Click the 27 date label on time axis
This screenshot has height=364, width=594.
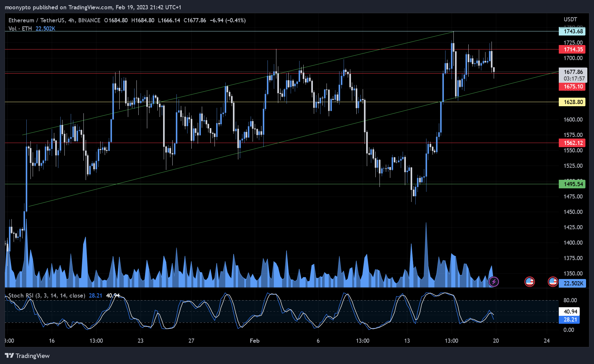pos(191,341)
